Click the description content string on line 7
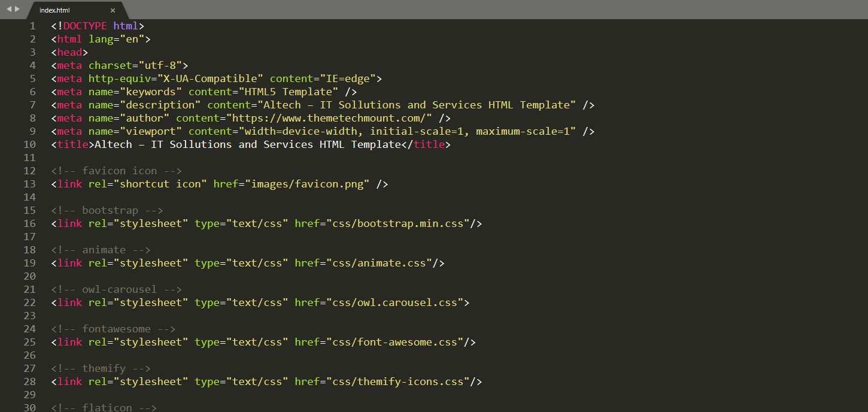 click(417, 105)
